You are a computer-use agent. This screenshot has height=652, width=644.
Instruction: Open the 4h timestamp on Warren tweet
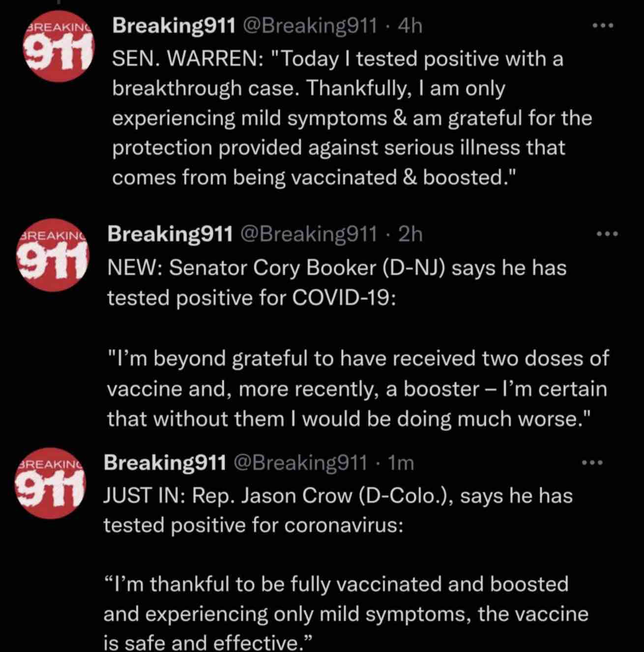[410, 26]
